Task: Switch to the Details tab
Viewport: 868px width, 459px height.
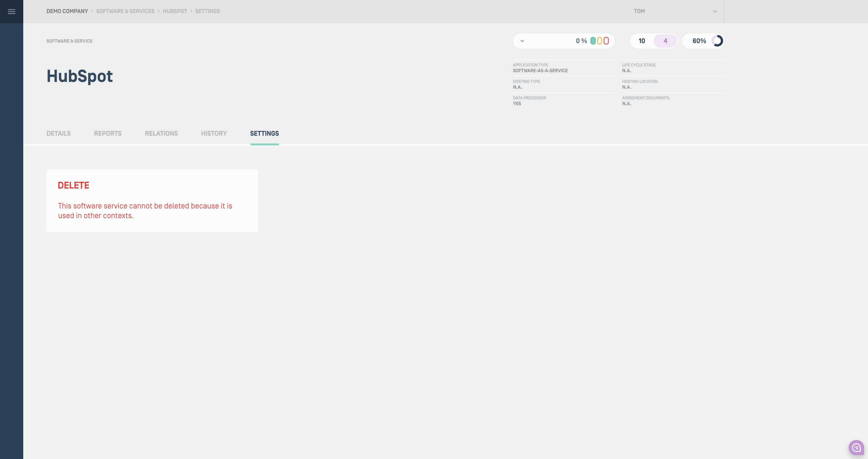Action: pyautogui.click(x=59, y=134)
